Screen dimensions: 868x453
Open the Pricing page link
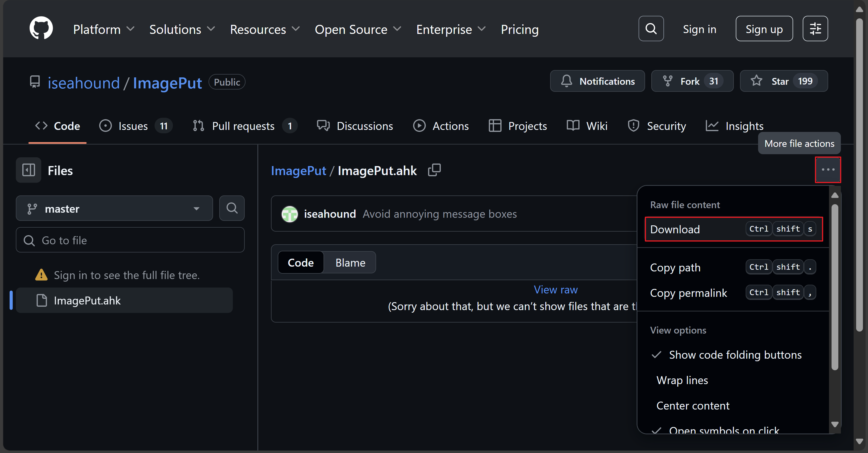[520, 29]
